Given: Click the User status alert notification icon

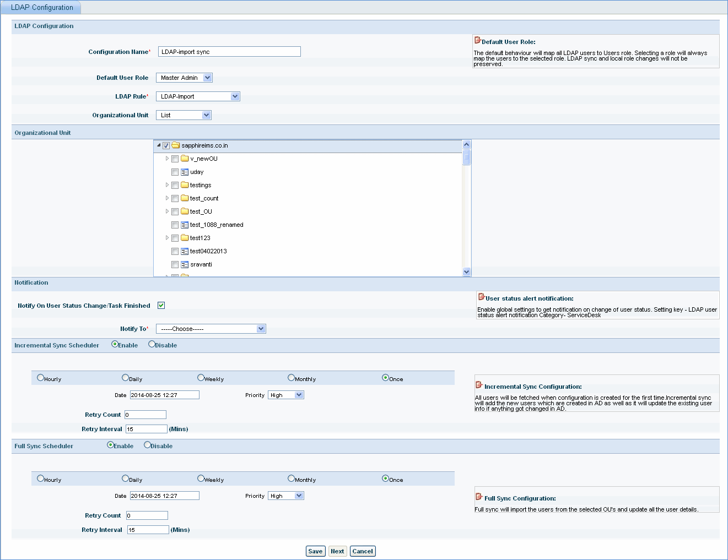Looking at the screenshot, I should [481, 297].
